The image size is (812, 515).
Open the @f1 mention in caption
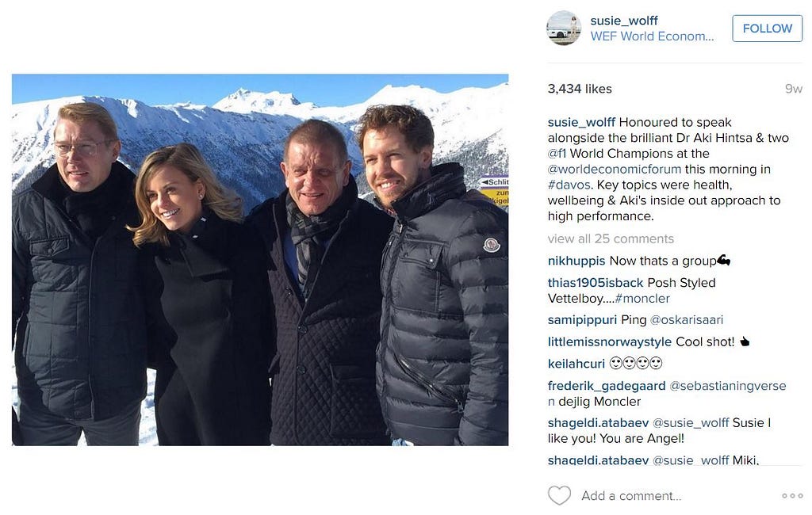point(557,154)
